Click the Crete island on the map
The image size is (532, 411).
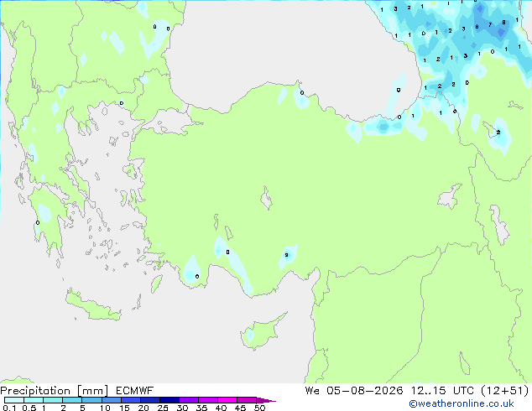pos(93,307)
